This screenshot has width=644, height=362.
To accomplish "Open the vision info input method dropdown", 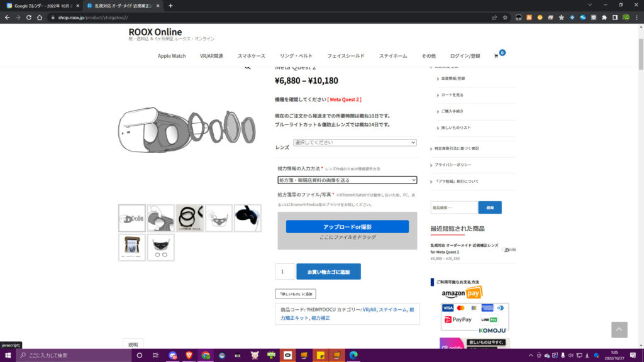I will point(347,180).
